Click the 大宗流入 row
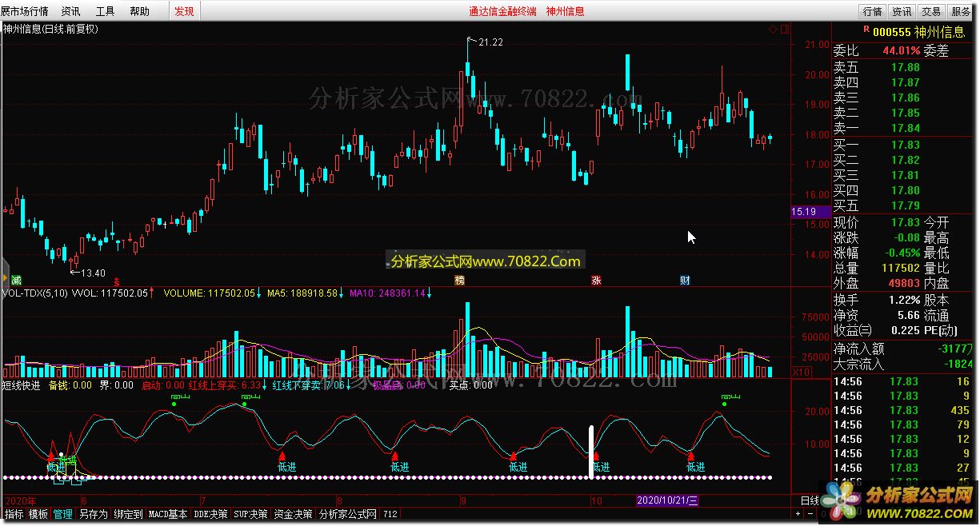Image resolution: width=980 pixels, height=526 pixels. pyautogui.click(x=904, y=364)
